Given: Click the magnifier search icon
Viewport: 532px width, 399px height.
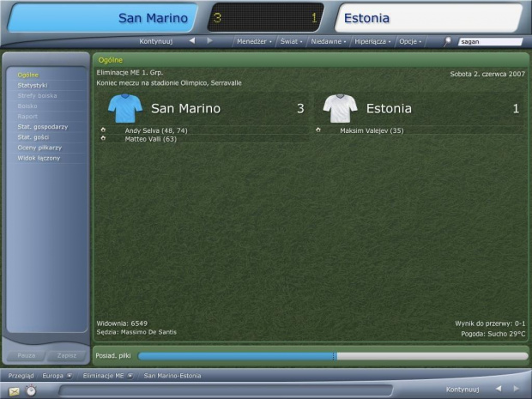Looking at the screenshot, I should point(448,41).
